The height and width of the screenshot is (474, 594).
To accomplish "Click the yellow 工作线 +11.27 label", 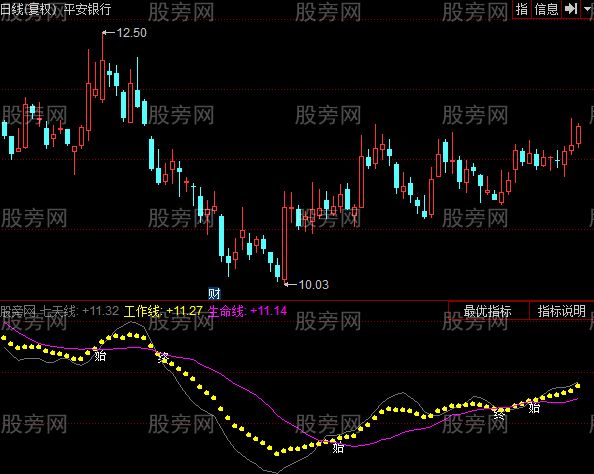I will [163, 311].
